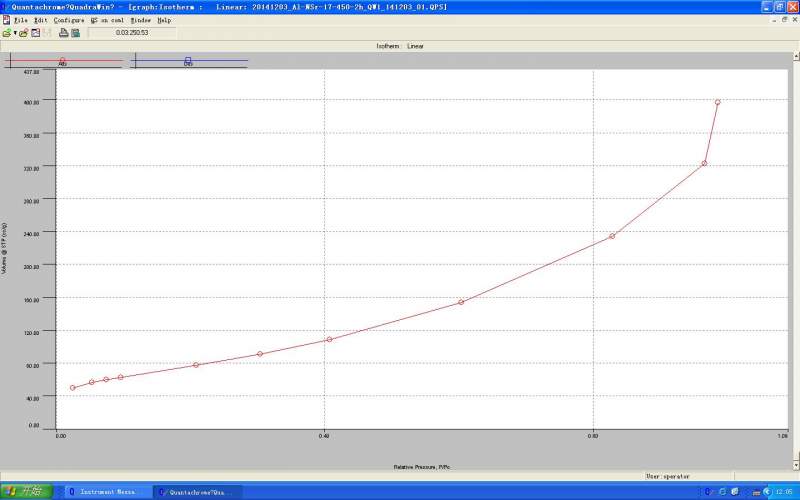Screen dimensions: 800x500
Task: Click the second open-folder icon with red mark
Action: click(23, 33)
